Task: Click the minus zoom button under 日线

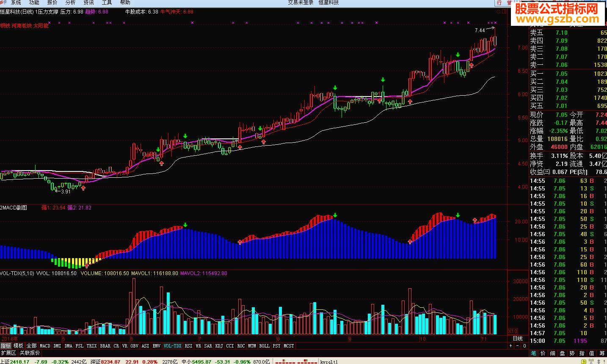Action: click(x=517, y=346)
